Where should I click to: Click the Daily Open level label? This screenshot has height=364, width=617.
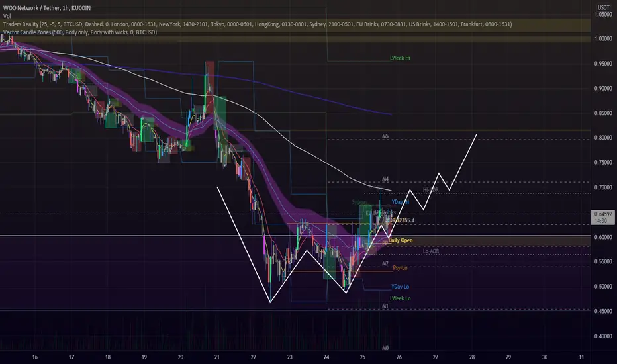coord(401,240)
